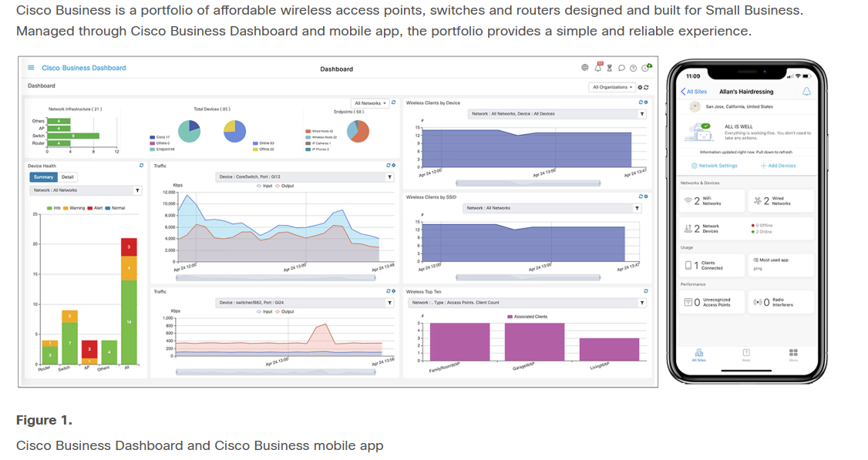This screenshot has width=868, height=460.
Task: Open the hamburger navigation menu
Action: point(31,68)
